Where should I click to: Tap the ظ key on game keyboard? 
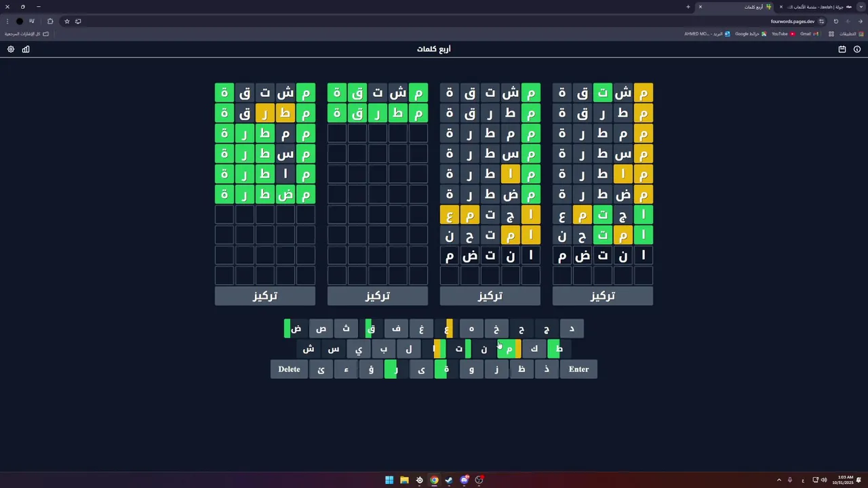click(x=521, y=369)
